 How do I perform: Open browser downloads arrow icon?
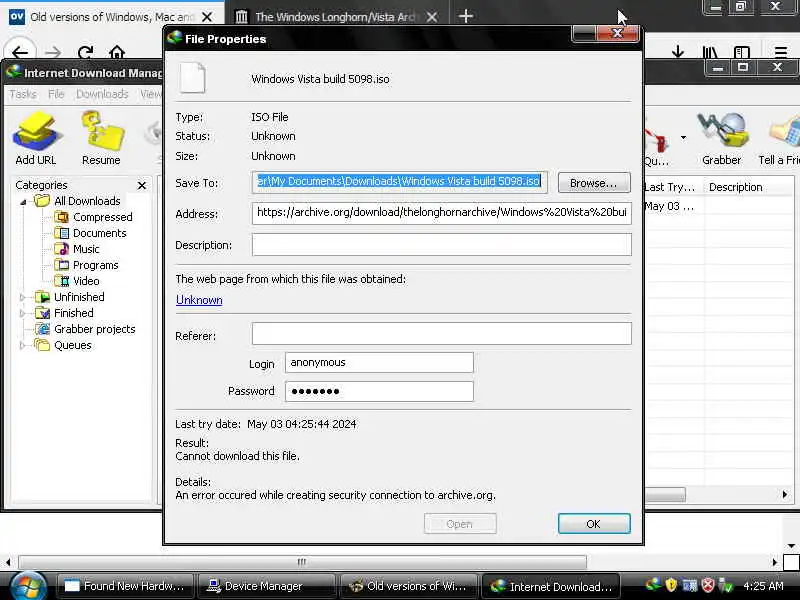point(678,52)
